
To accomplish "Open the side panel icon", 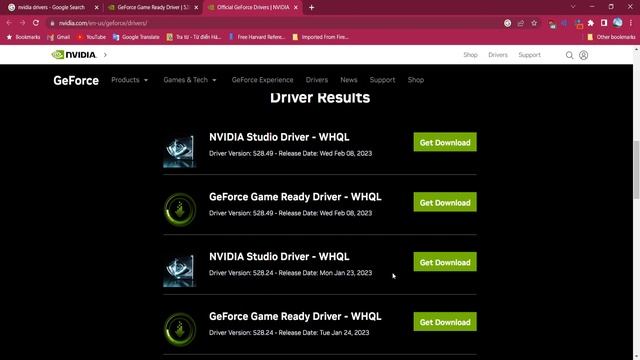I will click(604, 23).
